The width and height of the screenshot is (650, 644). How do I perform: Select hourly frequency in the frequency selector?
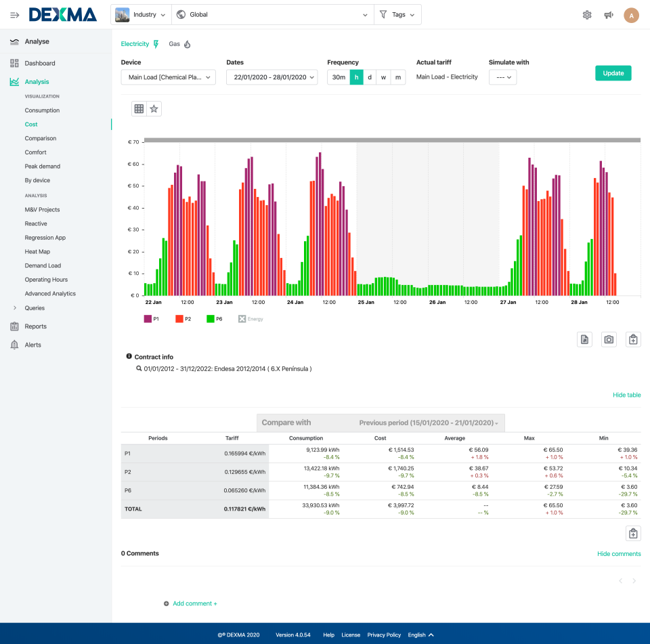pyautogui.click(x=357, y=77)
